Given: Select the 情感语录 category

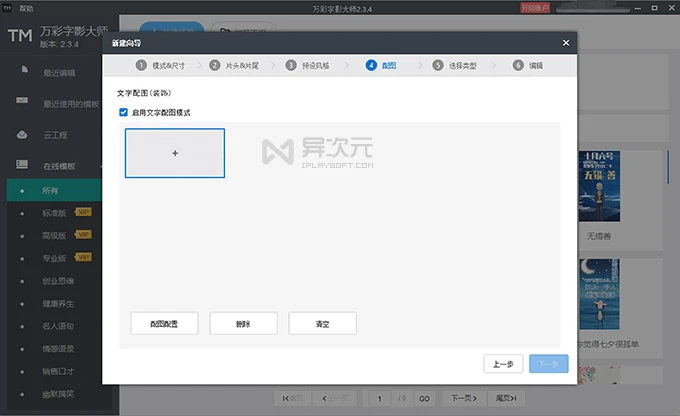Looking at the screenshot, I should point(58,348).
